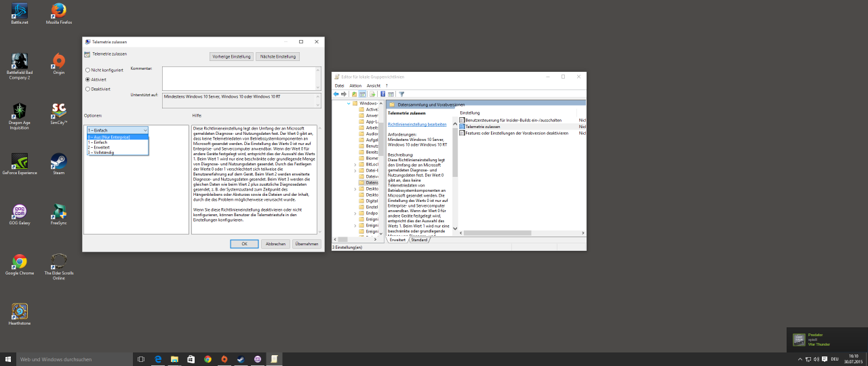
Task: Open the Battlefield Bad Company 2 shortcut
Action: point(20,66)
